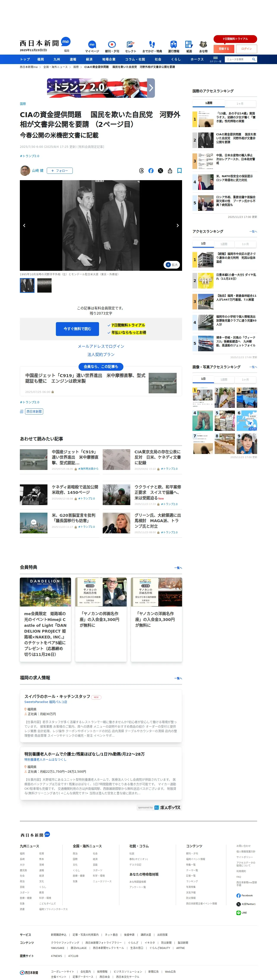Follow author with フォロー button
This screenshot has height=980, width=277.
pos(60,171)
